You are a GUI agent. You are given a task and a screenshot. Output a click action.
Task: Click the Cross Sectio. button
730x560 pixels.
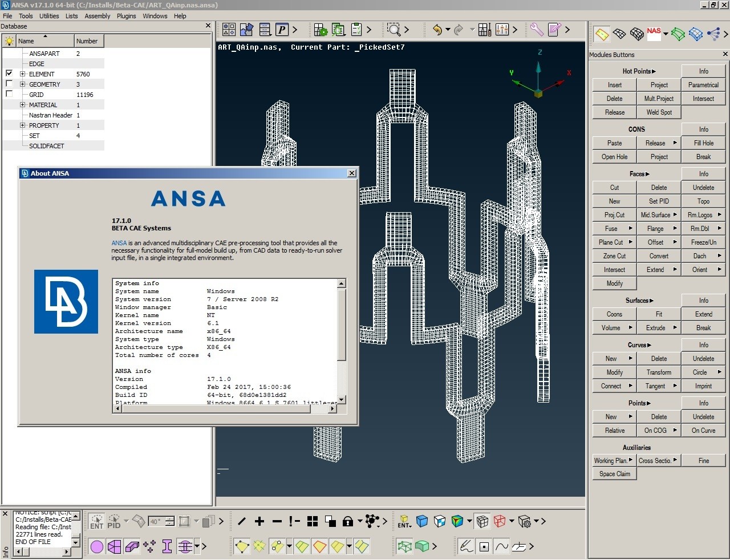659,460
